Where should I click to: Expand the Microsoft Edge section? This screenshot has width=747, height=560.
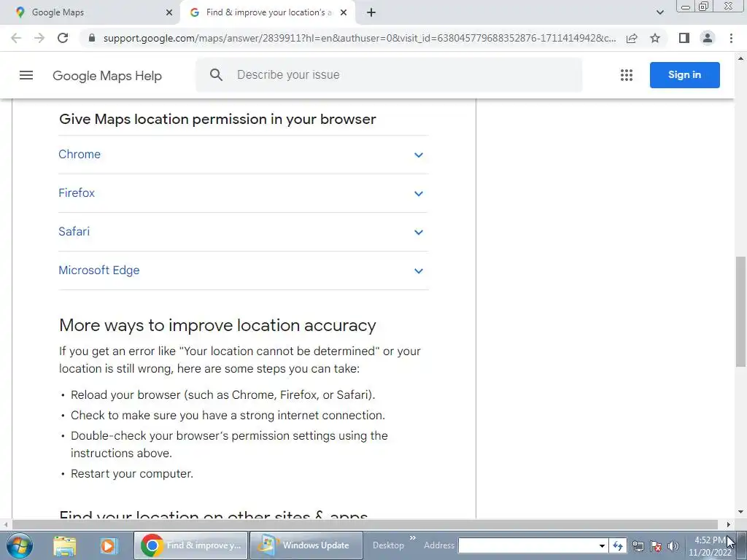point(243,270)
